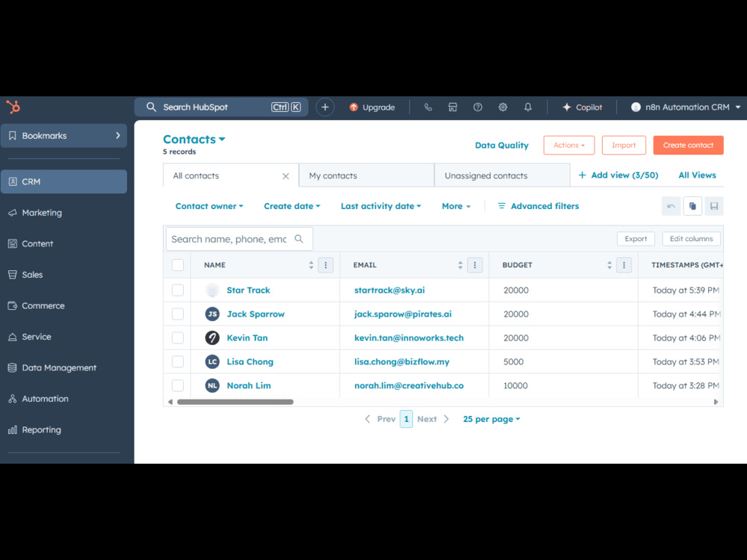Open NAME column options menu
747x560 pixels.
point(326,265)
